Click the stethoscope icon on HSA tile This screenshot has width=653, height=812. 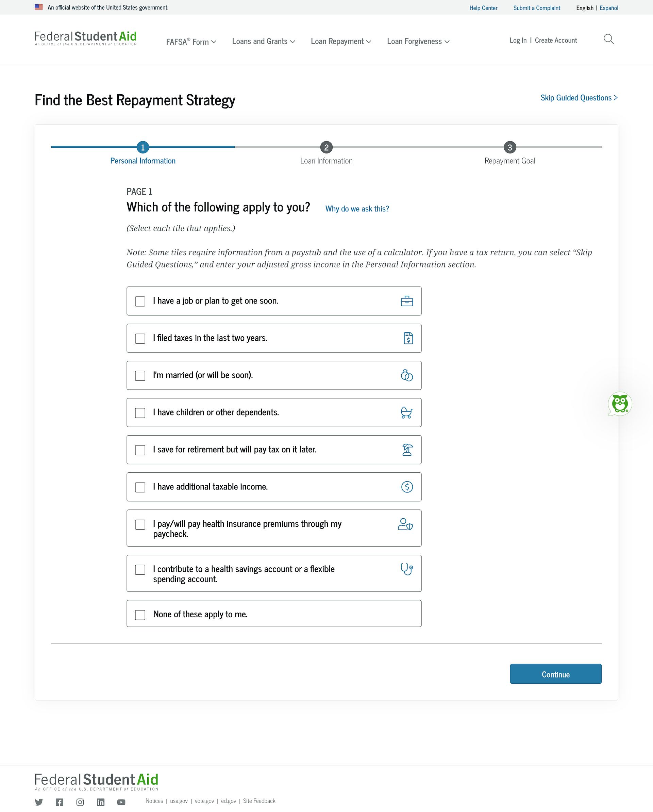point(406,569)
